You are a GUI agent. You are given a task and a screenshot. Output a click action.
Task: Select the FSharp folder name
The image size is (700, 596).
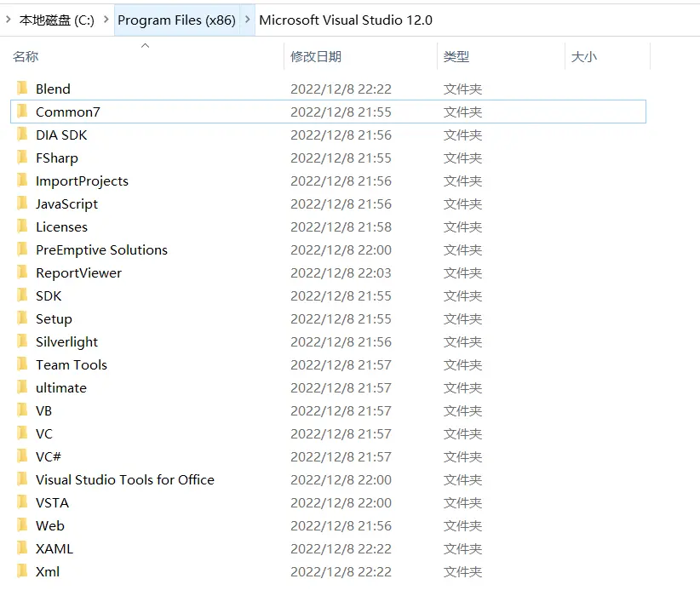[x=57, y=158]
